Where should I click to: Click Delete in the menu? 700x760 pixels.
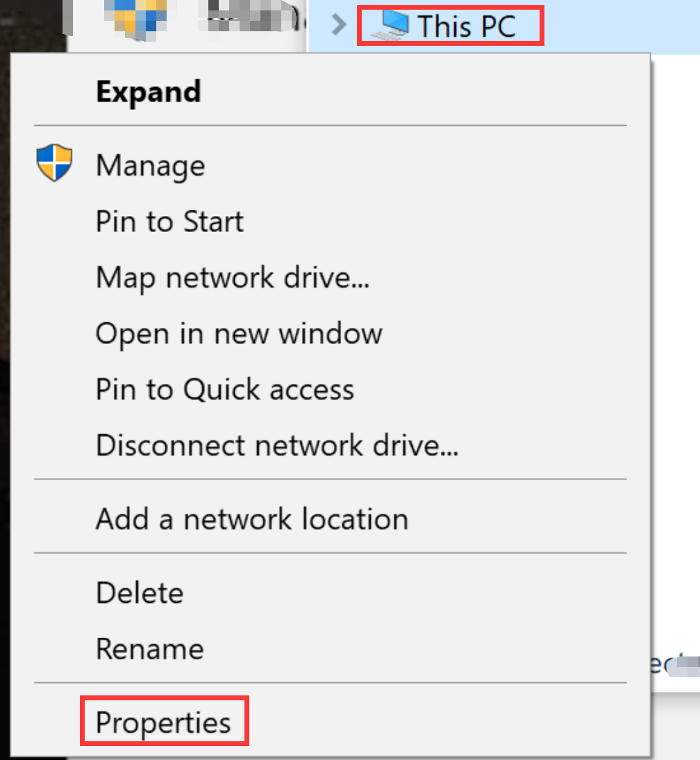click(140, 592)
